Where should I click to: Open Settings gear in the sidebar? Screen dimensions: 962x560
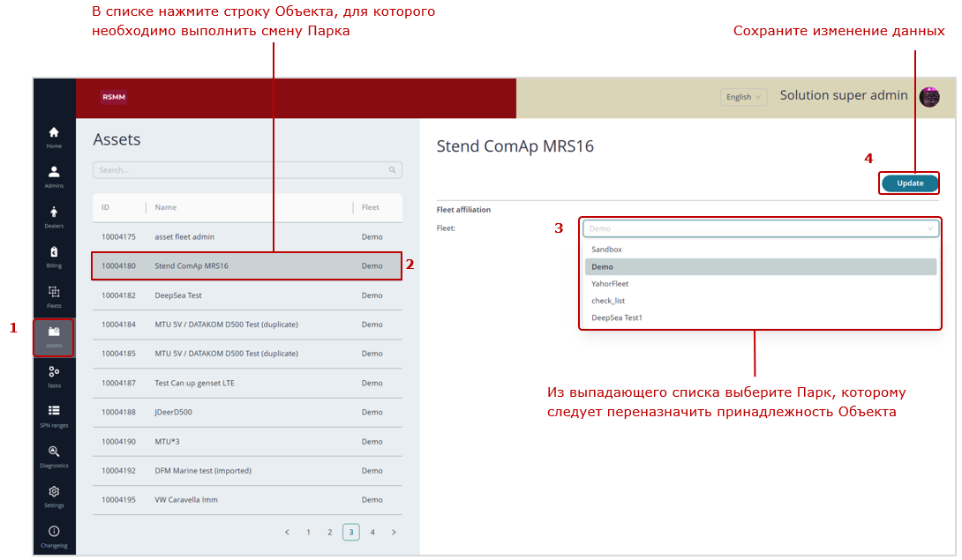point(54,492)
